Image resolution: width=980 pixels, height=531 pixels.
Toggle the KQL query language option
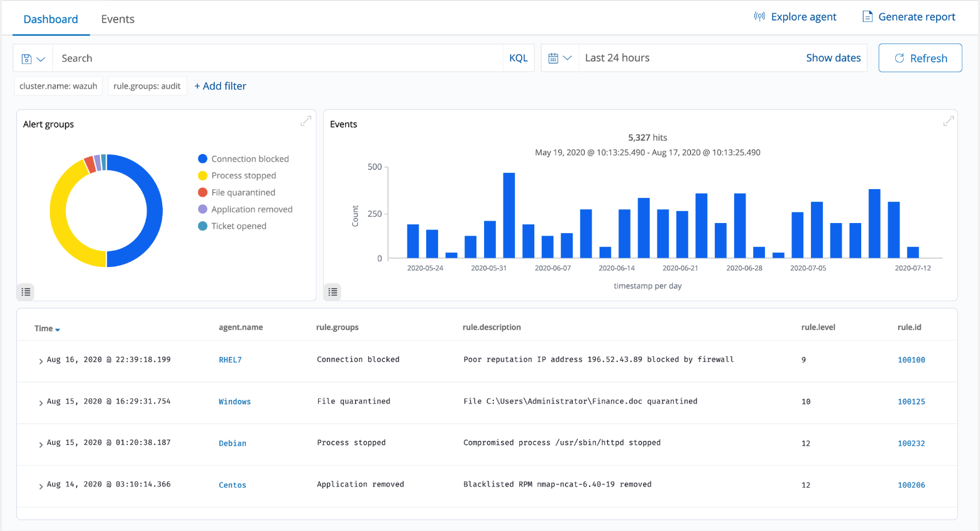(519, 58)
